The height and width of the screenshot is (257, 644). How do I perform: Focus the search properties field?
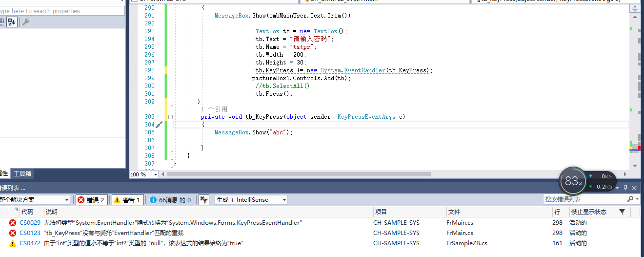click(62, 11)
